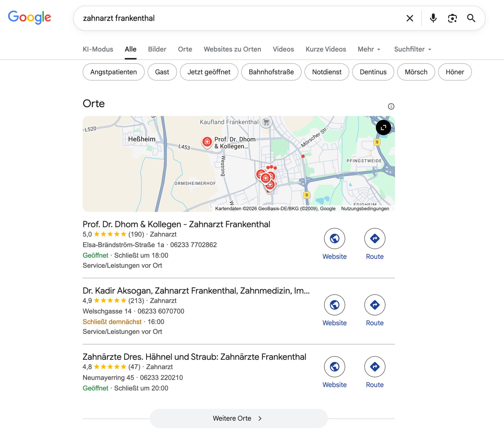504x439 pixels.
Task: Activate the Angstpatienten filter chip
Action: [113, 72]
